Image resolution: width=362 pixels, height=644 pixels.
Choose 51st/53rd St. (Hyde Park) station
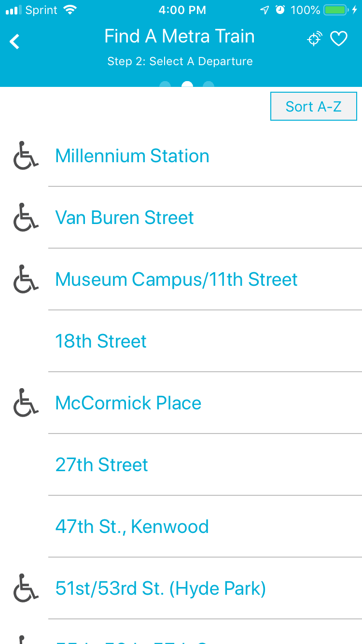pyautogui.click(x=161, y=588)
